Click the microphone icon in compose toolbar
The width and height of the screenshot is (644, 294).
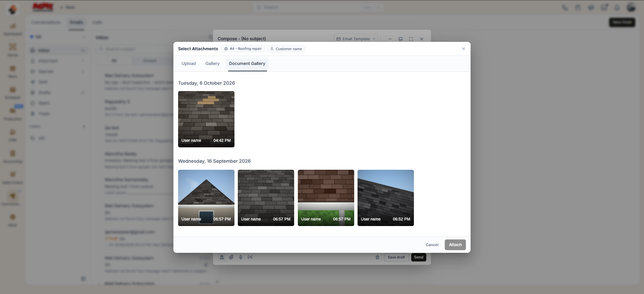coord(240,257)
